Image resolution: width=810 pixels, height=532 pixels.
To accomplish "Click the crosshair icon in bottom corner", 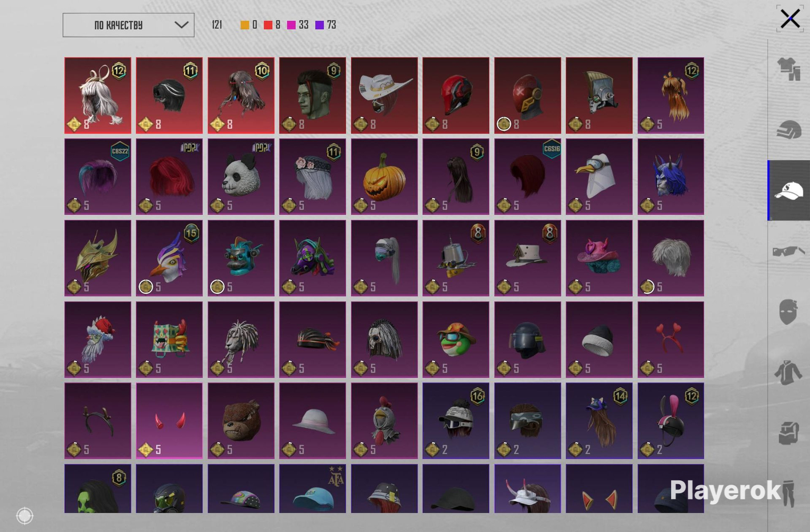I will point(24,516).
